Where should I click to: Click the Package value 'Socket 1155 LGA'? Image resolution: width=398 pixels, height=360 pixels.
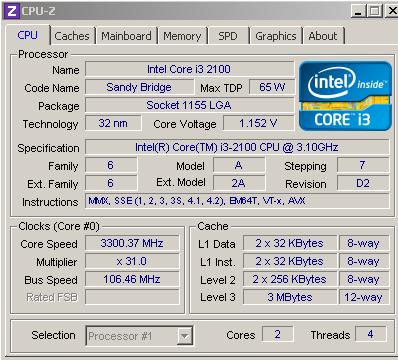(x=189, y=105)
